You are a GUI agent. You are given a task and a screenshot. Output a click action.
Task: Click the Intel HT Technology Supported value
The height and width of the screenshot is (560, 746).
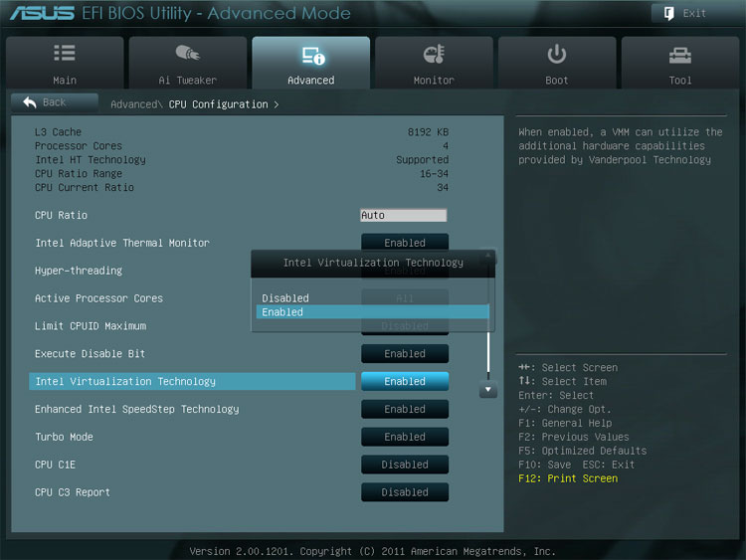click(x=422, y=159)
